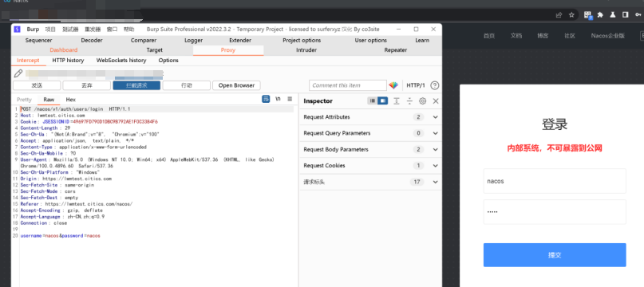
Task: Open the Learn tab
Action: click(x=422, y=40)
